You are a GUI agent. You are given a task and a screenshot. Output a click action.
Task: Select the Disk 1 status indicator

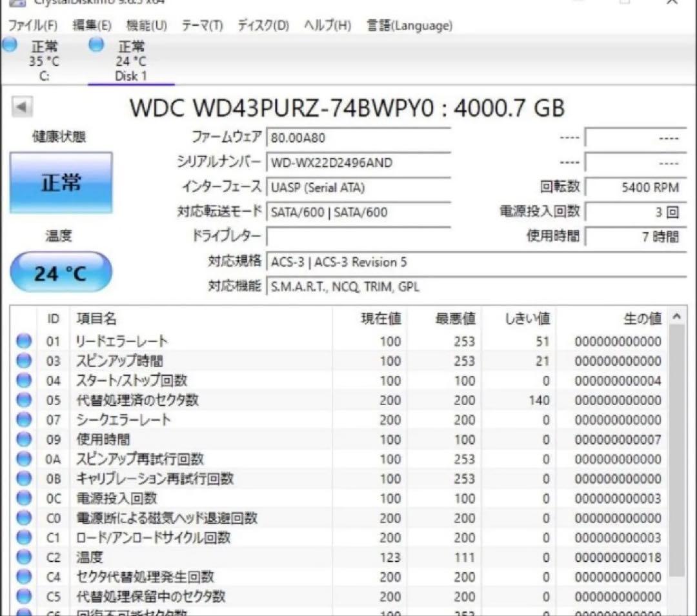click(x=96, y=45)
